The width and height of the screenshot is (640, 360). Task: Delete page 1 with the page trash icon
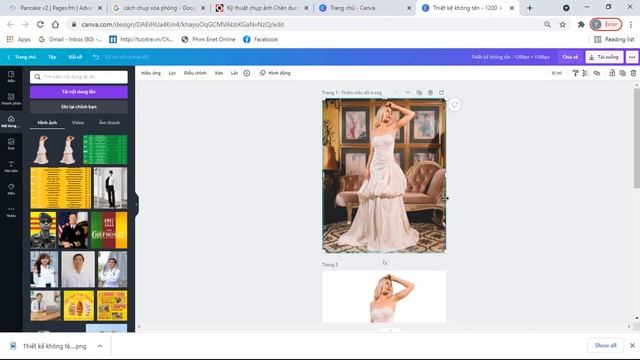tap(430, 93)
